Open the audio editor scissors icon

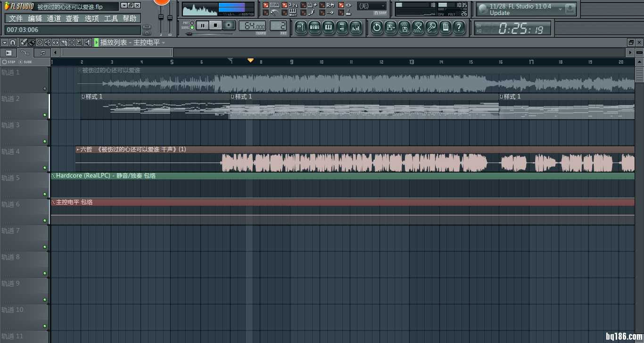click(418, 27)
